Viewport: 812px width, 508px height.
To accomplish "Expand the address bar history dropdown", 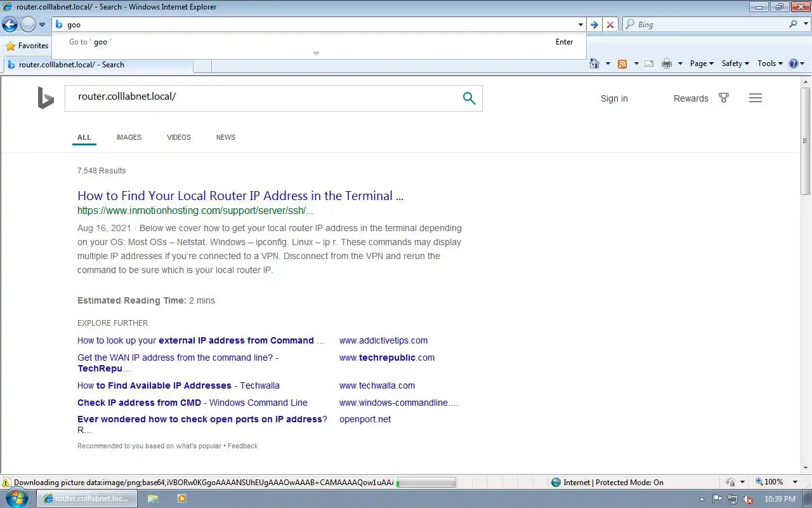I will click(580, 25).
